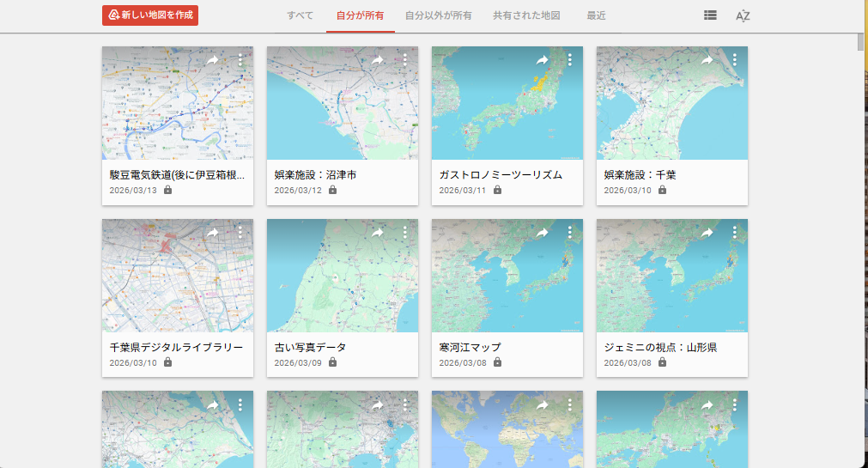
Task: Click lock privacy icon under 古い写真データ
Action: [x=332, y=362]
